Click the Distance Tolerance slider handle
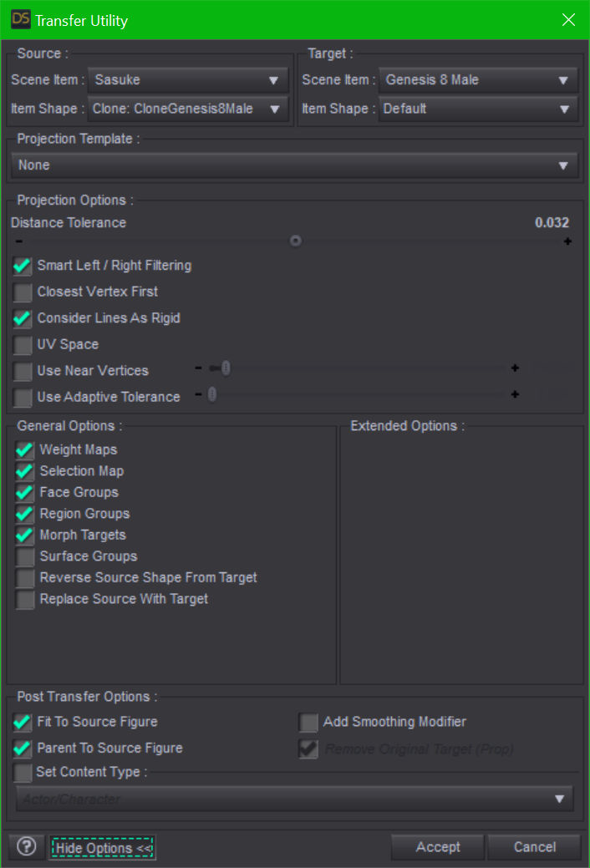590x868 pixels. click(x=295, y=241)
